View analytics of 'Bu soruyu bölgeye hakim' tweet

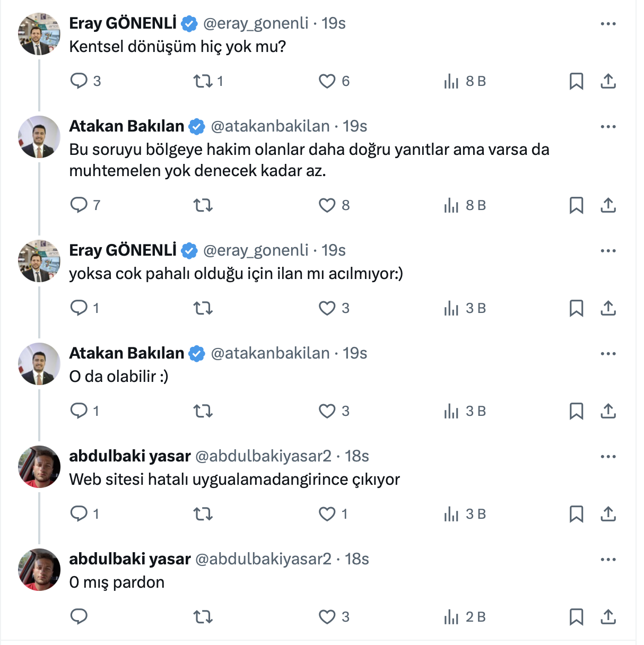(x=452, y=205)
